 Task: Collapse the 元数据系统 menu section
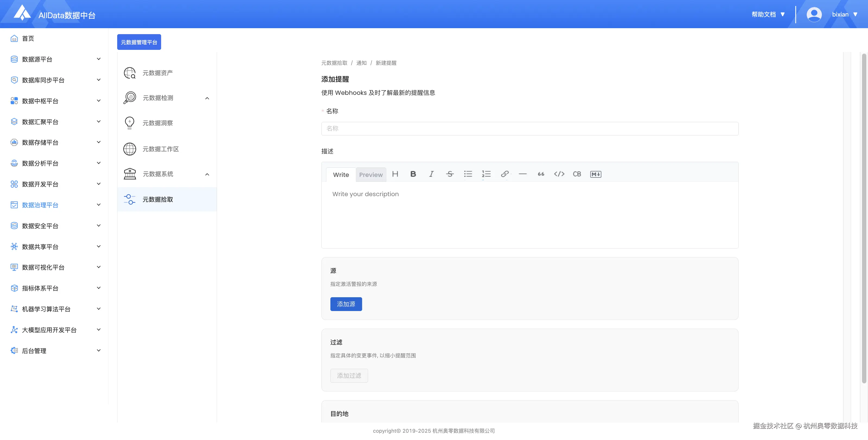tap(207, 174)
